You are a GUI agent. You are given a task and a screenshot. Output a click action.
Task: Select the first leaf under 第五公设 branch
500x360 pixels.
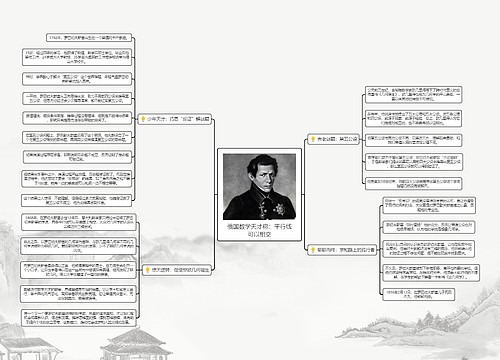[413, 95]
